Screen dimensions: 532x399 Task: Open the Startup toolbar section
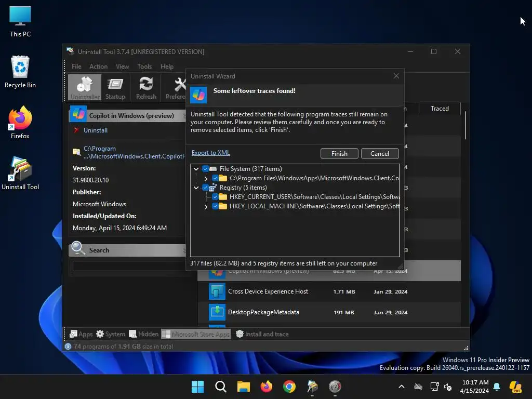click(115, 87)
